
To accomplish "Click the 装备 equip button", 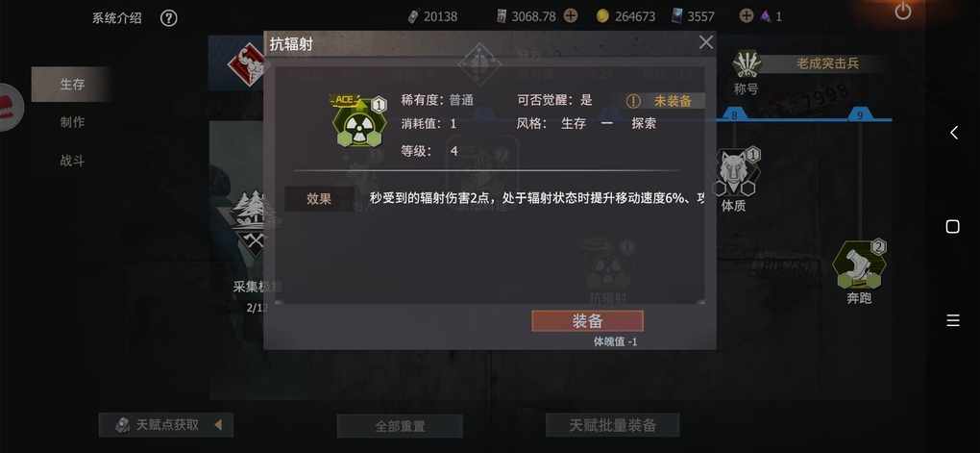I will tap(587, 321).
